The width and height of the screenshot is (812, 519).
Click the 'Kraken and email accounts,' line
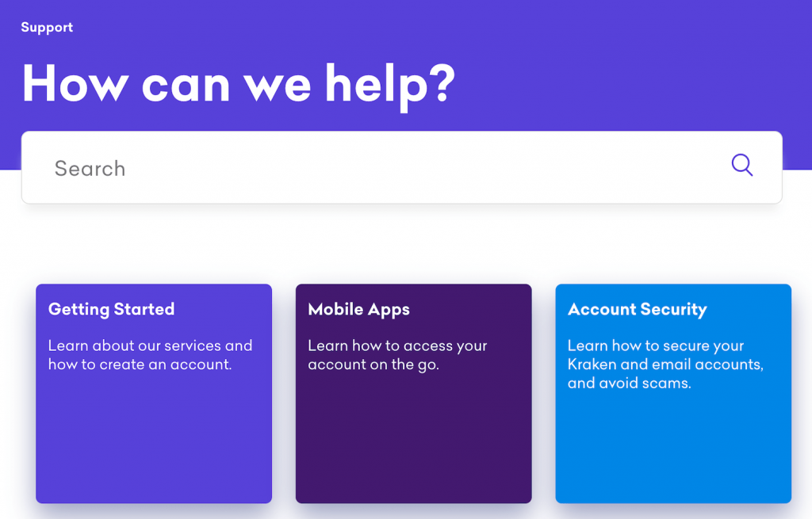[665, 364]
